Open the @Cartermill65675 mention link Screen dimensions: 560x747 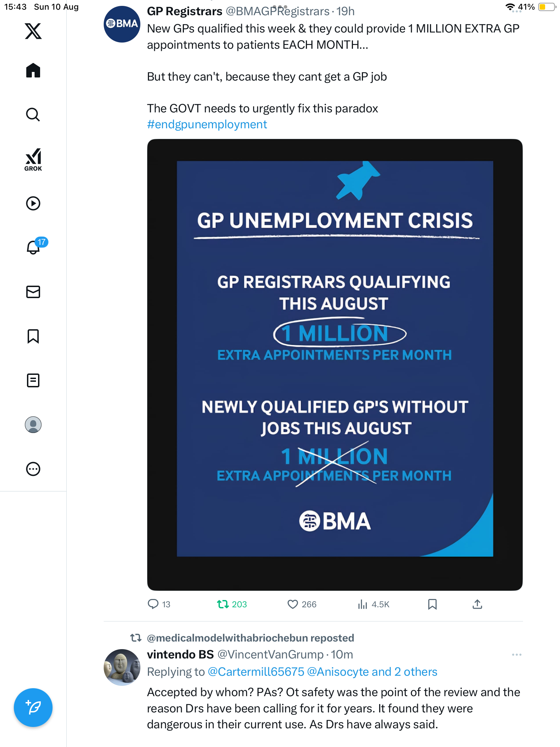click(256, 672)
